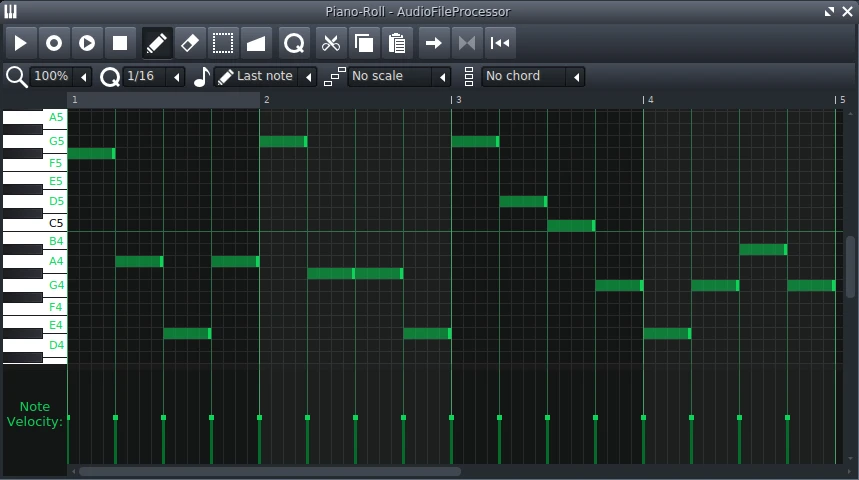This screenshot has width=859, height=480.
Task: Select the C5 note in bar 3
Action: 571,225
